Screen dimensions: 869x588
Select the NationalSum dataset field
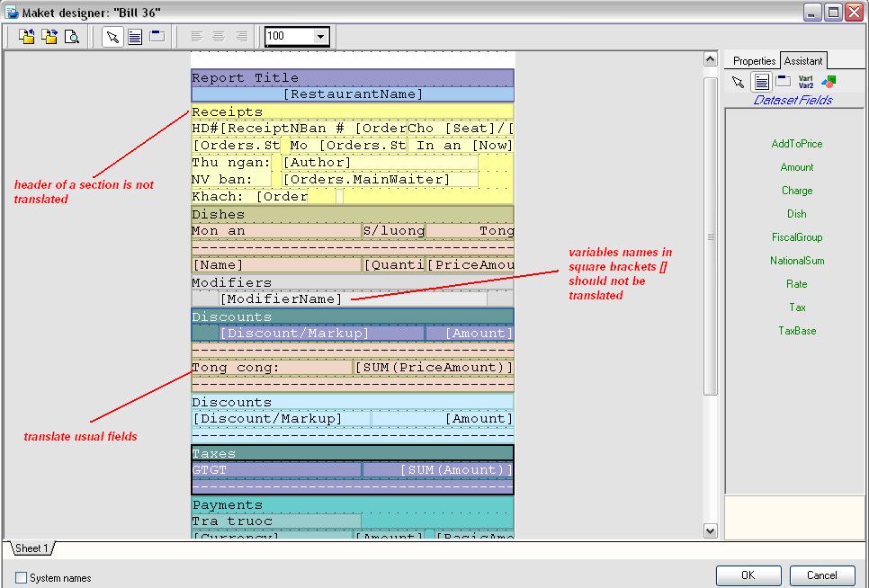(797, 260)
